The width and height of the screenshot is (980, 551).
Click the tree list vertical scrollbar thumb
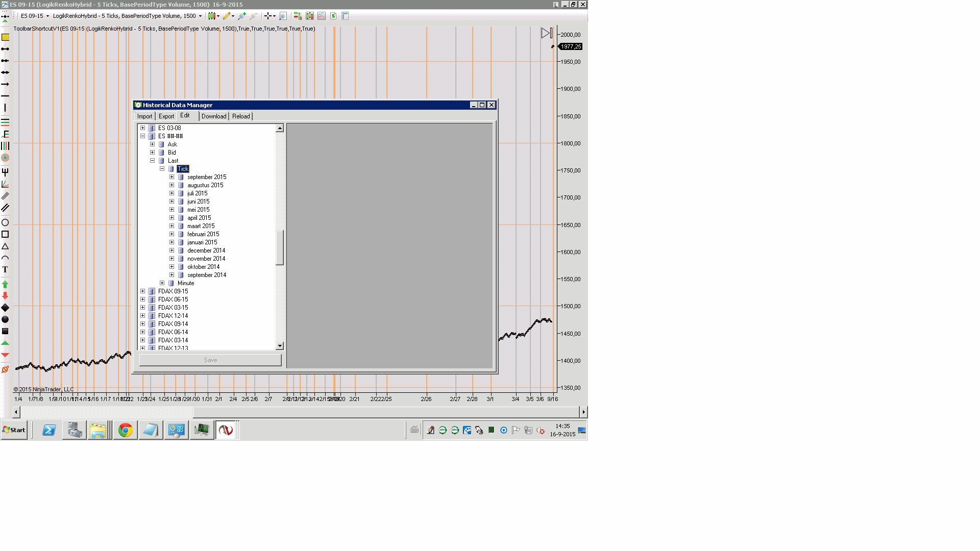coord(280,247)
